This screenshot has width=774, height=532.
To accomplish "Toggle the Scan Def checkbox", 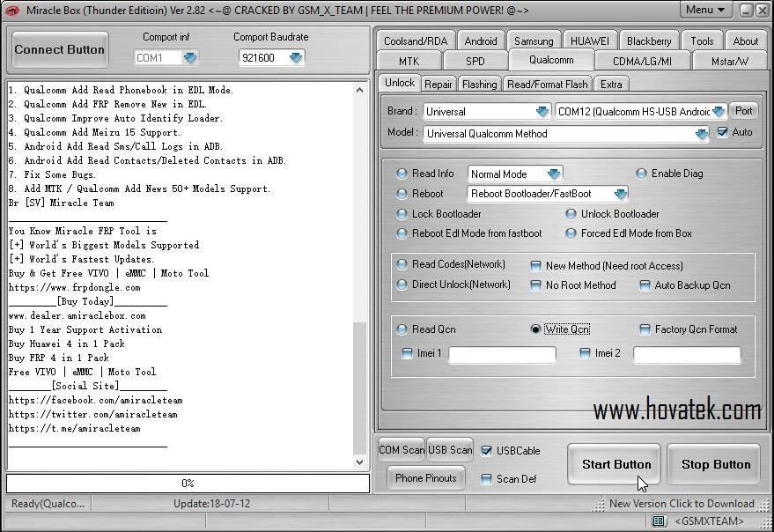I will pyautogui.click(x=487, y=479).
